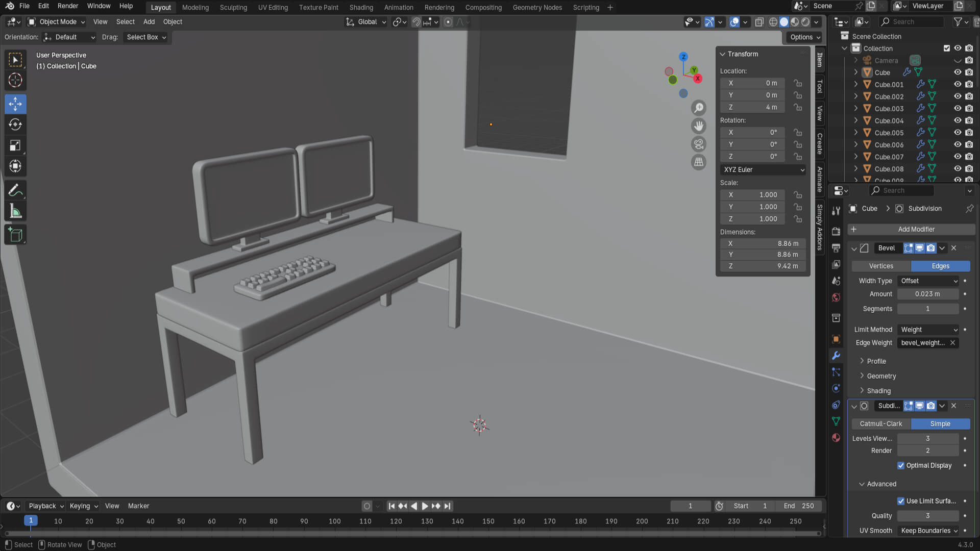Open the Modifiers wrench properties tab

[836, 356]
